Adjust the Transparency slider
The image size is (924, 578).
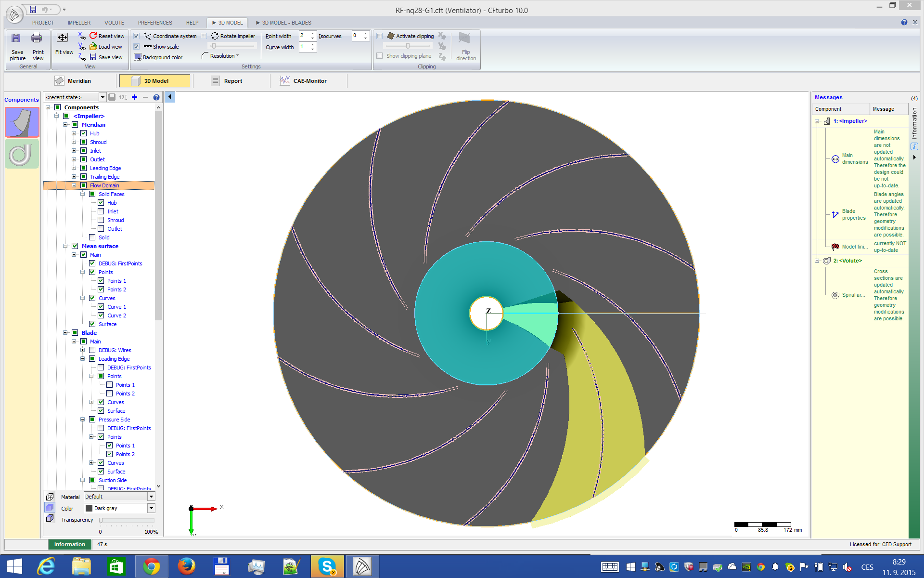point(101,520)
